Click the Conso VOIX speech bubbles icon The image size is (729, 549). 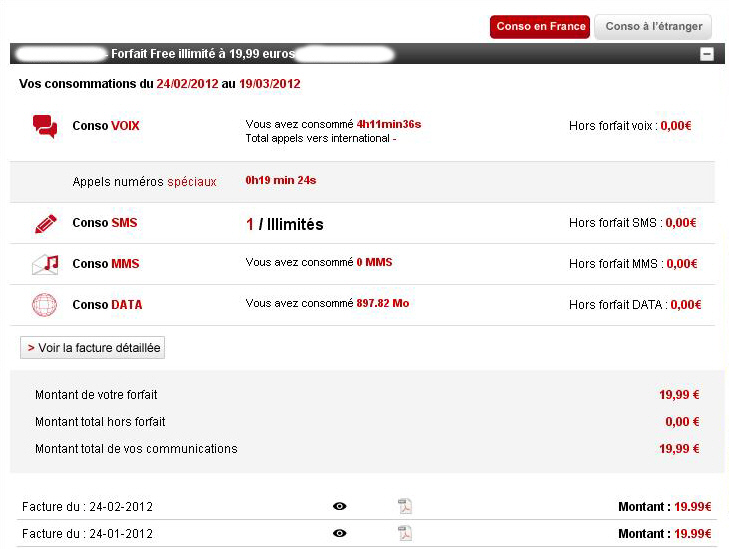point(45,126)
